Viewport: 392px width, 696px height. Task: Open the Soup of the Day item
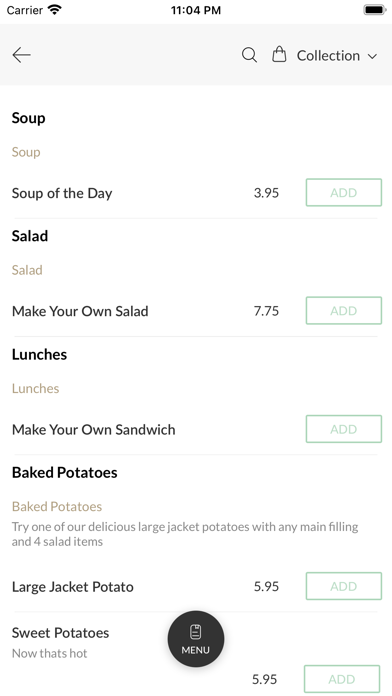coord(62,193)
